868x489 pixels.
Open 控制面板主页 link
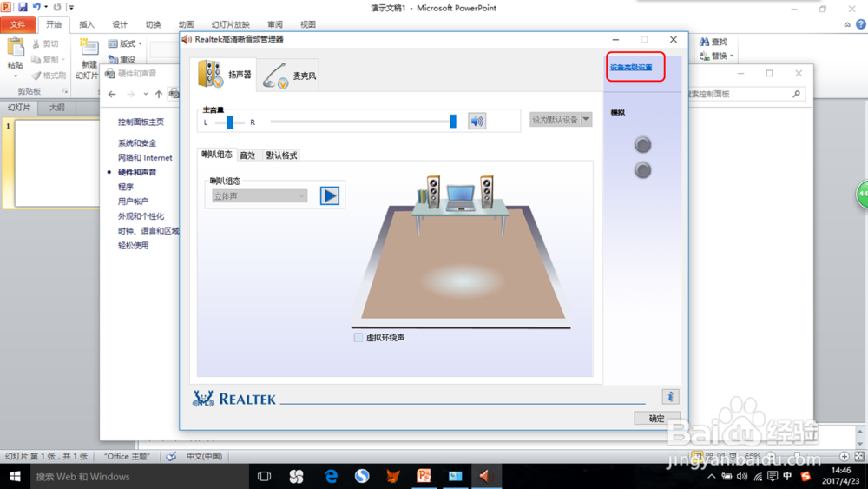tap(141, 122)
